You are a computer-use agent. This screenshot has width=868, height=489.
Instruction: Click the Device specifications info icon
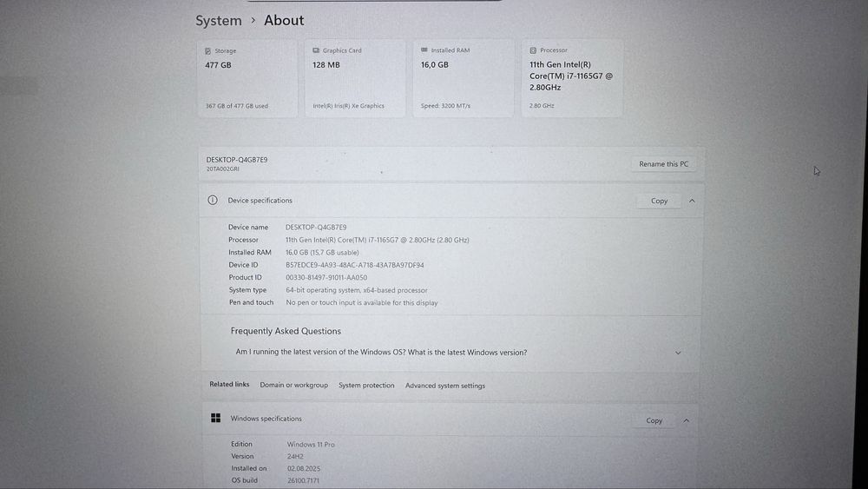coord(213,200)
